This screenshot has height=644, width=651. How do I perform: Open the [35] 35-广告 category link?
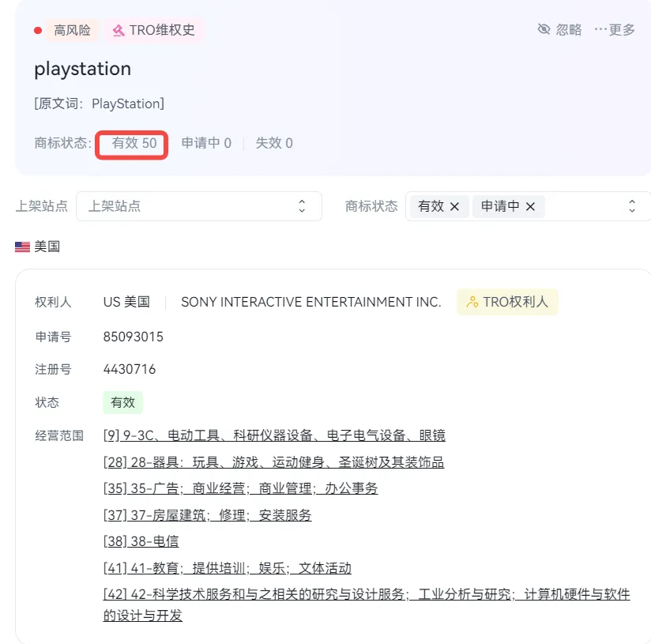click(240, 488)
